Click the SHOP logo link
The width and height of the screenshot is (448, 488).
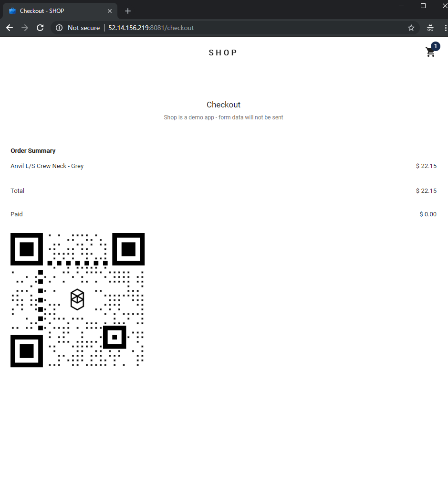(223, 53)
